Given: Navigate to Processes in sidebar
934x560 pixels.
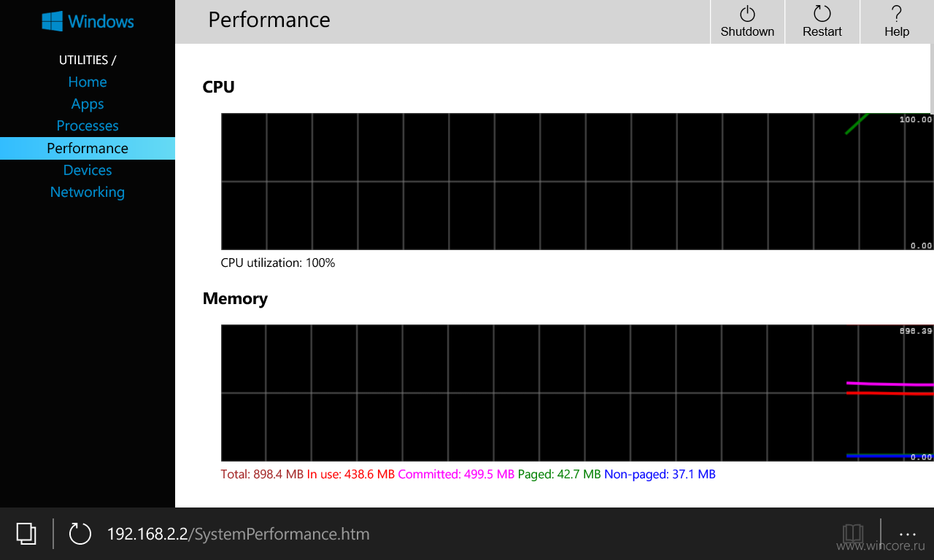Looking at the screenshot, I should 88,125.
